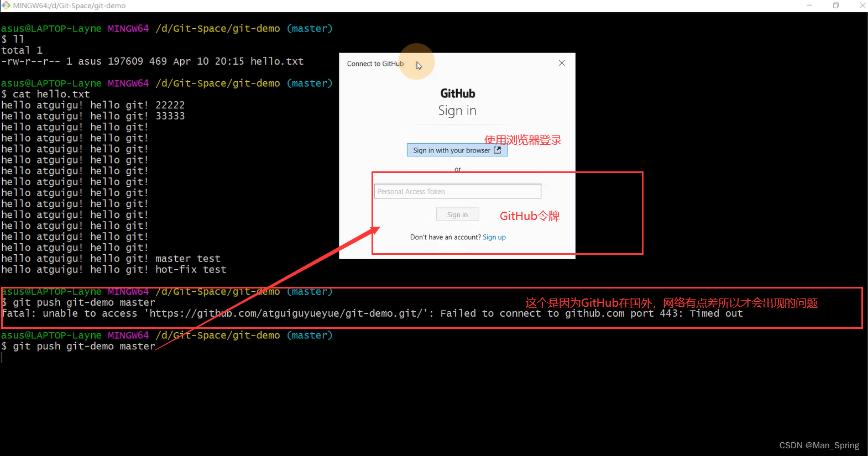The image size is (868, 456).
Task: Click the 'Connect to GitHub' dialog title
Action: click(x=375, y=64)
